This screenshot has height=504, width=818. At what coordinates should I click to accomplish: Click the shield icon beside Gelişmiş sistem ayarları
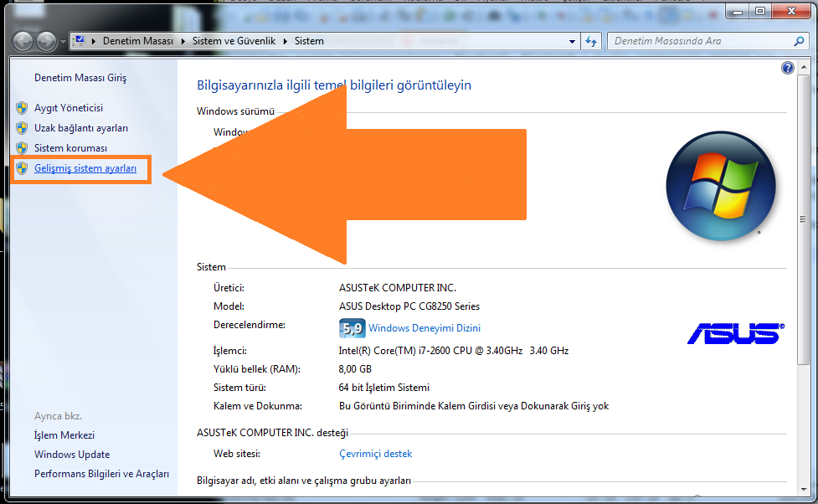(x=22, y=168)
